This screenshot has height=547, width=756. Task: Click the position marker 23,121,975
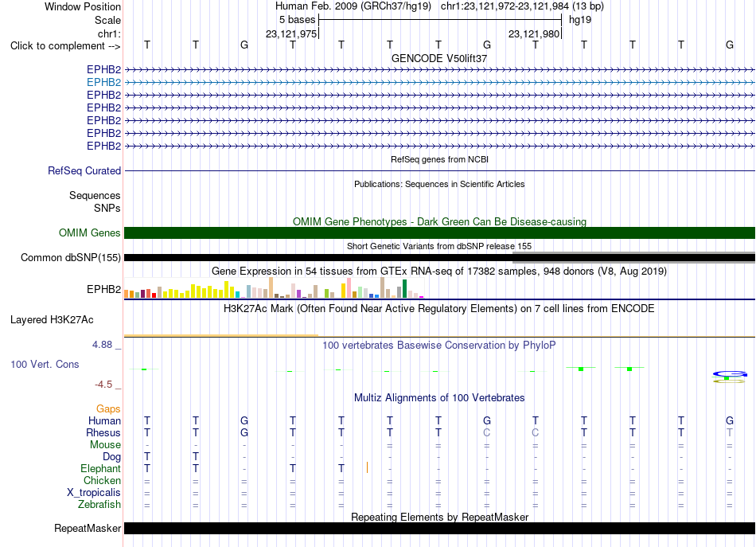(291, 33)
